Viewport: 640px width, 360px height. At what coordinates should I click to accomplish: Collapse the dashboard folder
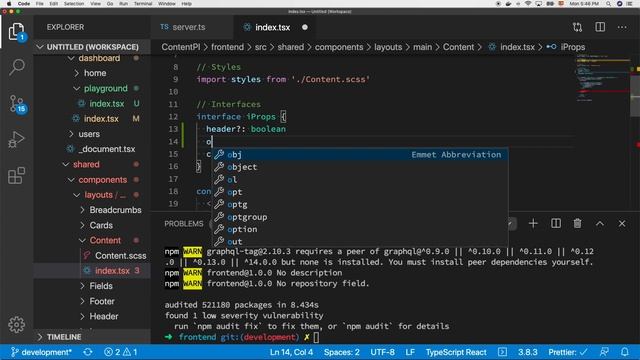click(99, 58)
